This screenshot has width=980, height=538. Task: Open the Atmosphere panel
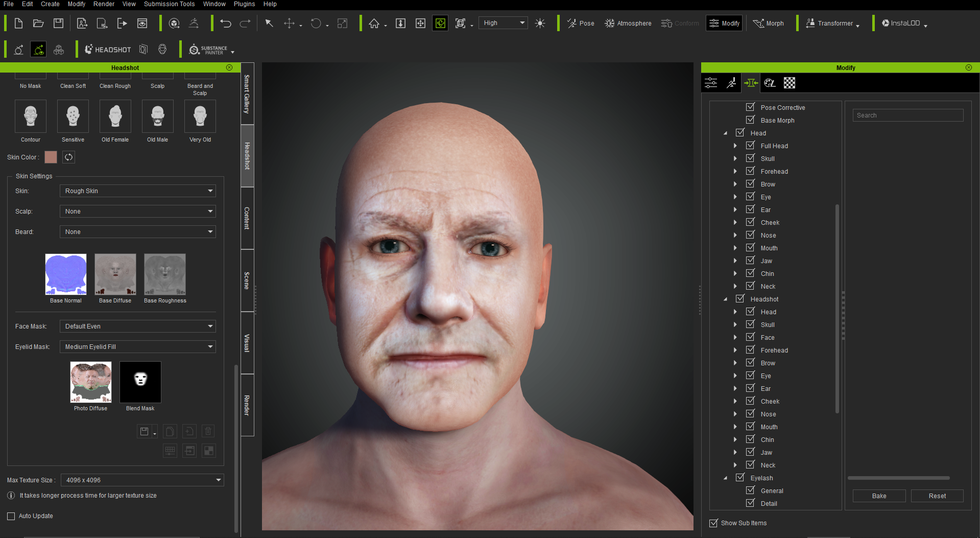pos(628,24)
